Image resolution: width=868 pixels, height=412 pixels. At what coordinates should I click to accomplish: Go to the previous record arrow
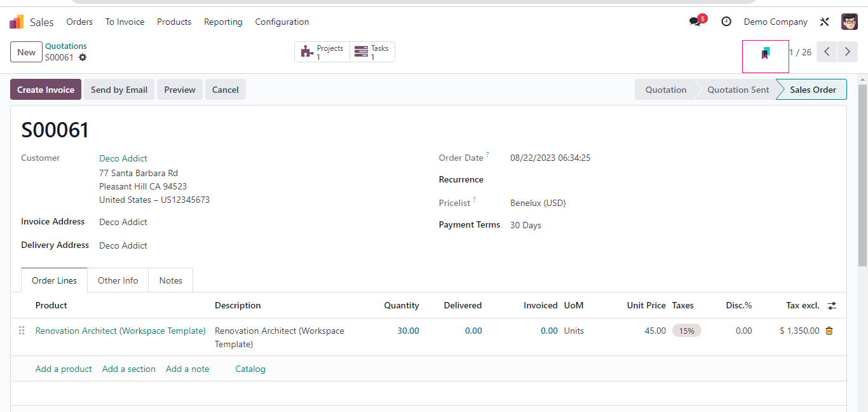(x=827, y=52)
